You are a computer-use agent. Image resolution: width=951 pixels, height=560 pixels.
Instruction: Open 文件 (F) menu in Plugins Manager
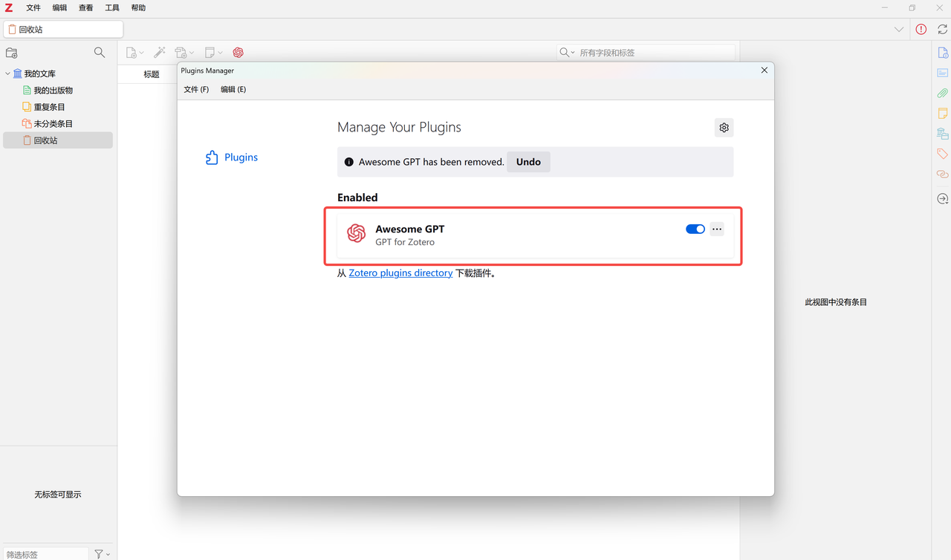[196, 89]
